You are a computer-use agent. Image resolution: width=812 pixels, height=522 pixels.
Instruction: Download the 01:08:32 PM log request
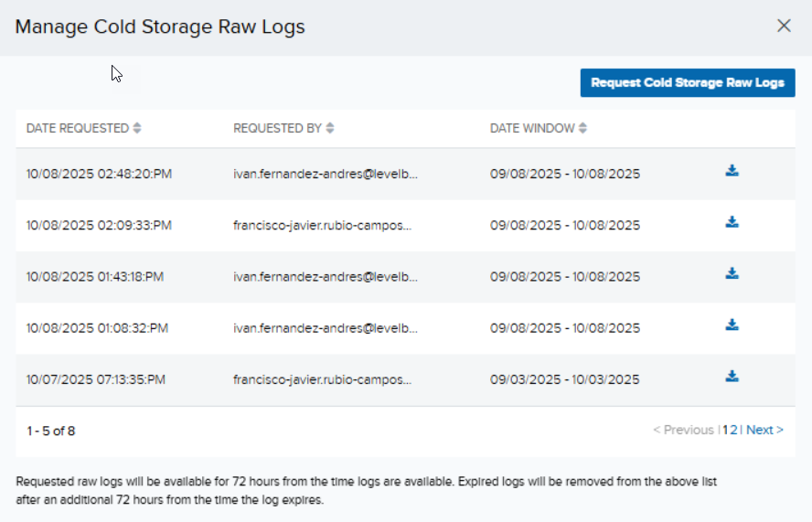pos(732,325)
